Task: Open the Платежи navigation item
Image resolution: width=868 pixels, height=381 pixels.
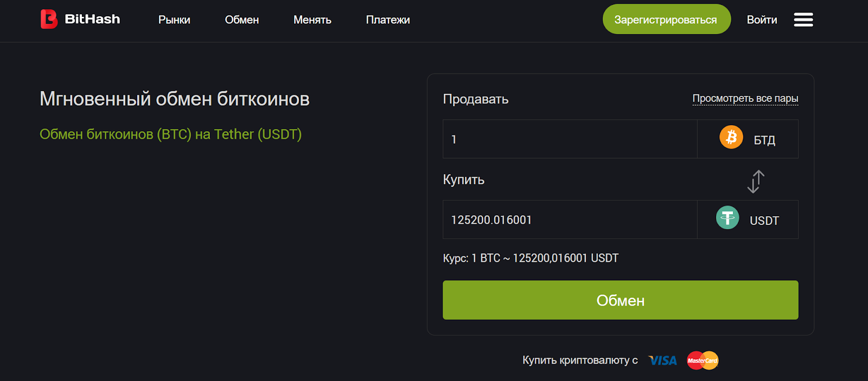Action: (388, 20)
